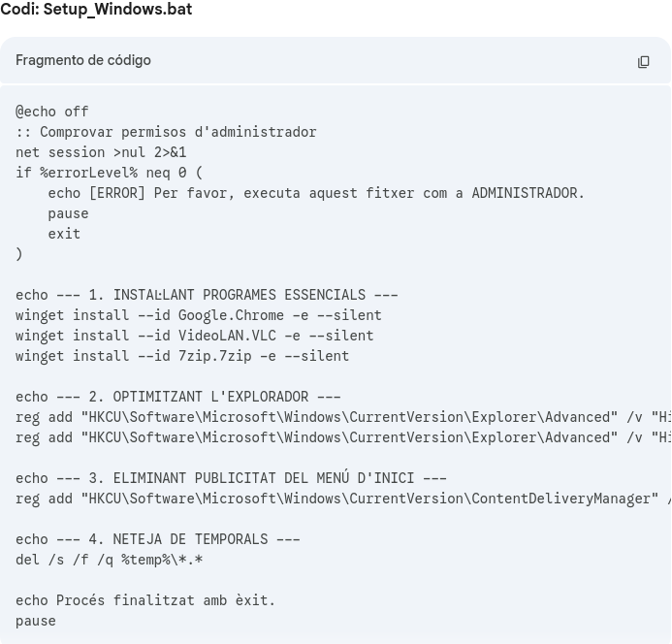Copy the code snippet with the copy icon
The height and width of the screenshot is (644, 672).
pos(643,62)
